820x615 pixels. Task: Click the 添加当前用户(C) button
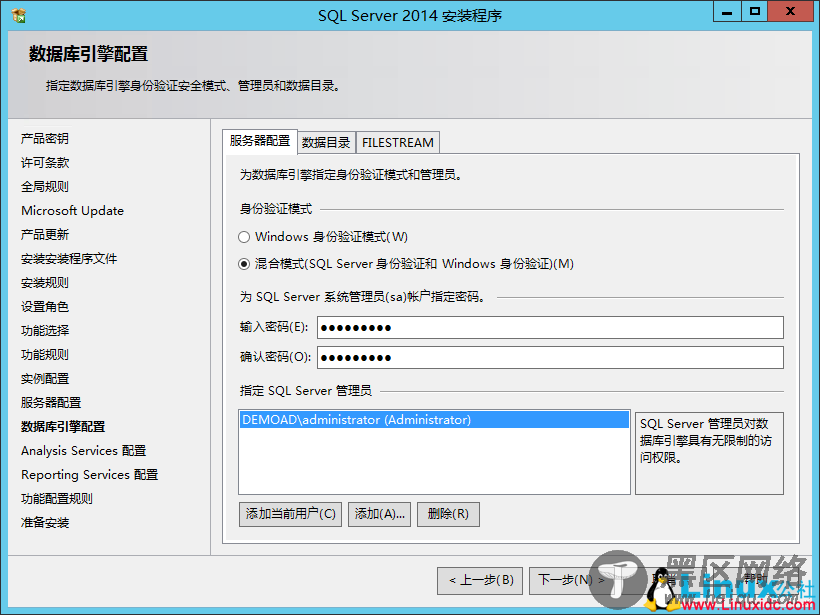pos(290,515)
